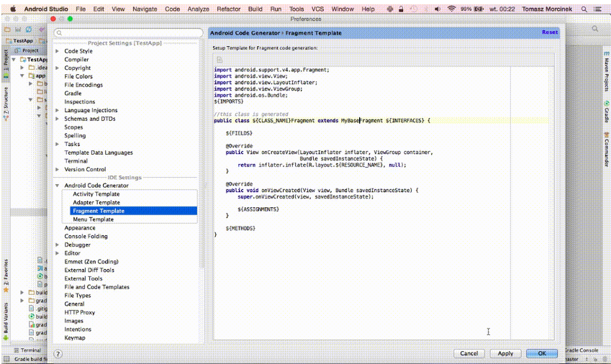Image resolution: width=611 pixels, height=364 pixels.
Task: Click the Wi-Fi status icon
Action: pyautogui.click(x=451, y=9)
